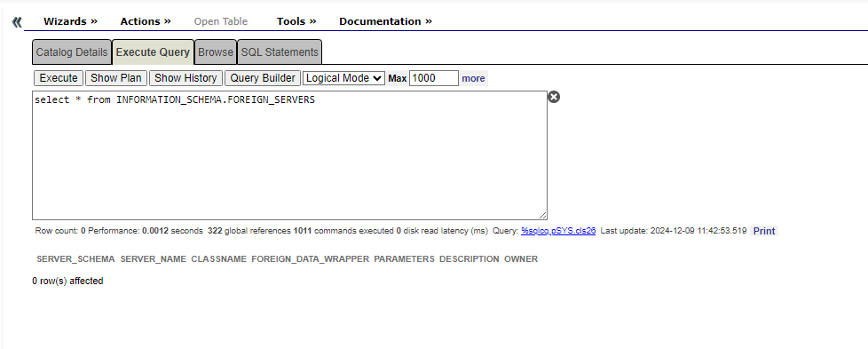Click the Row count statistic text
Screen dimensions: 868x349
(x=60, y=231)
